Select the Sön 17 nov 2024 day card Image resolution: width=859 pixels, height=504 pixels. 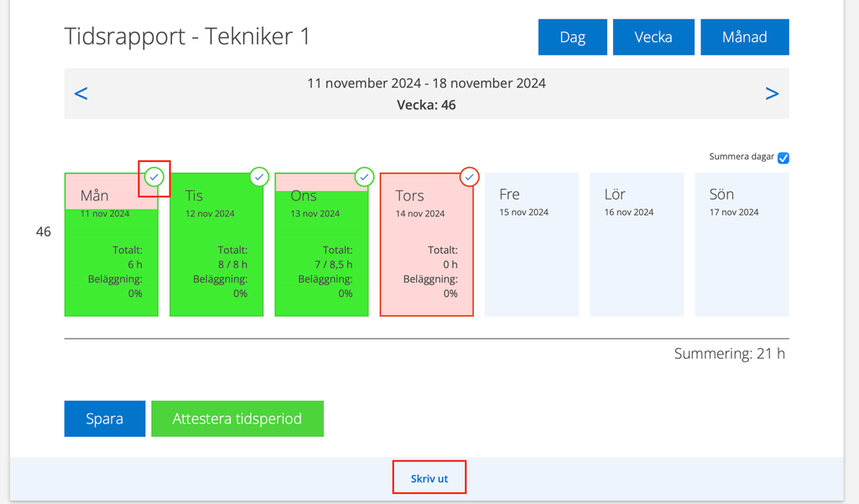[x=742, y=245]
